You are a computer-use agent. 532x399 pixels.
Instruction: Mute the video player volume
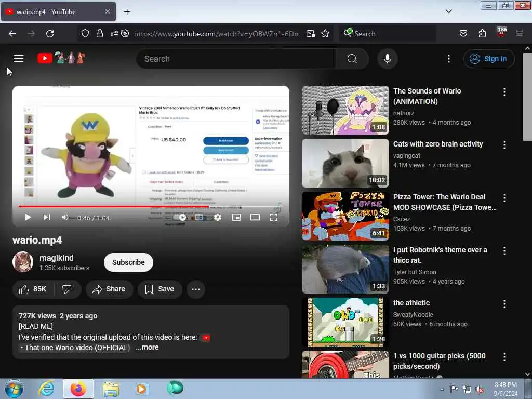click(x=65, y=217)
